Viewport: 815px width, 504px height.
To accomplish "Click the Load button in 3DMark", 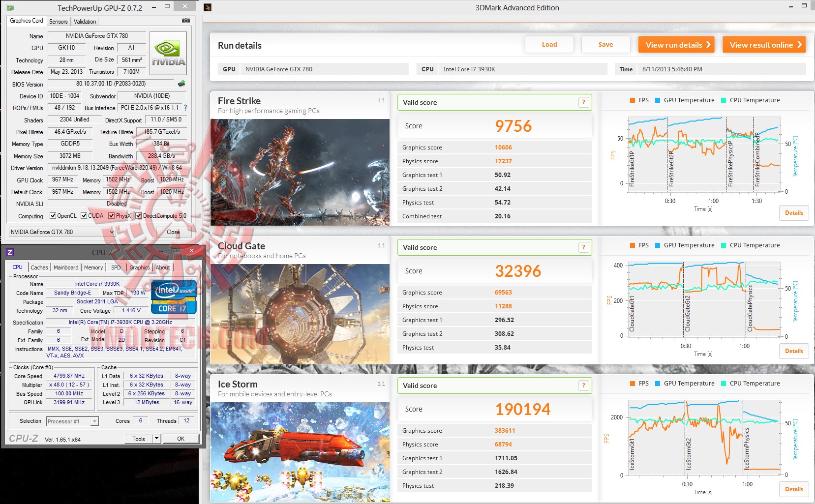I will click(549, 45).
